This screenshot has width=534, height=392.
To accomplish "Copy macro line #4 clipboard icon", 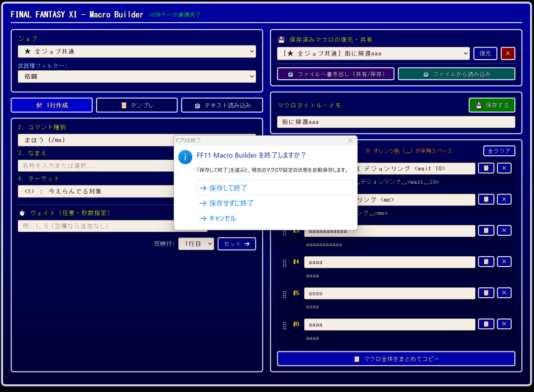I will point(486,262).
